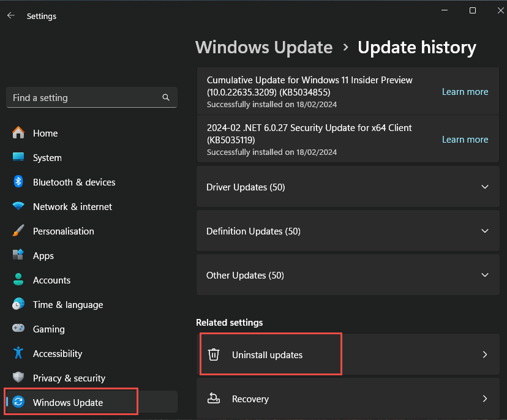Click Driver Updates (50) label

pyautogui.click(x=246, y=187)
